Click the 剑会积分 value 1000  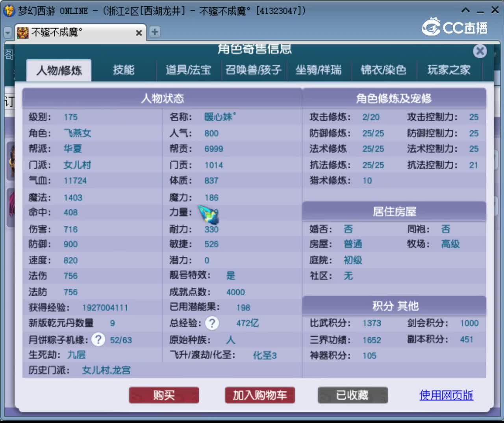(469, 323)
